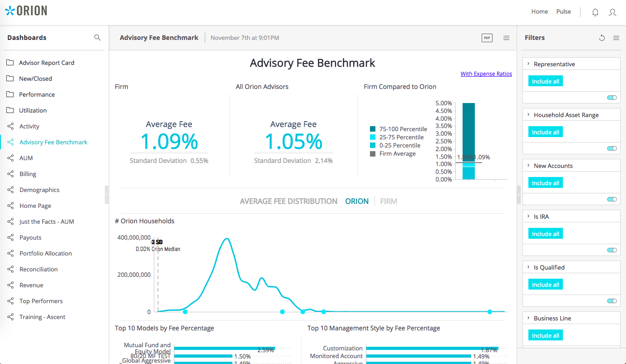Toggle the New Accounts filter switch

tap(611, 199)
